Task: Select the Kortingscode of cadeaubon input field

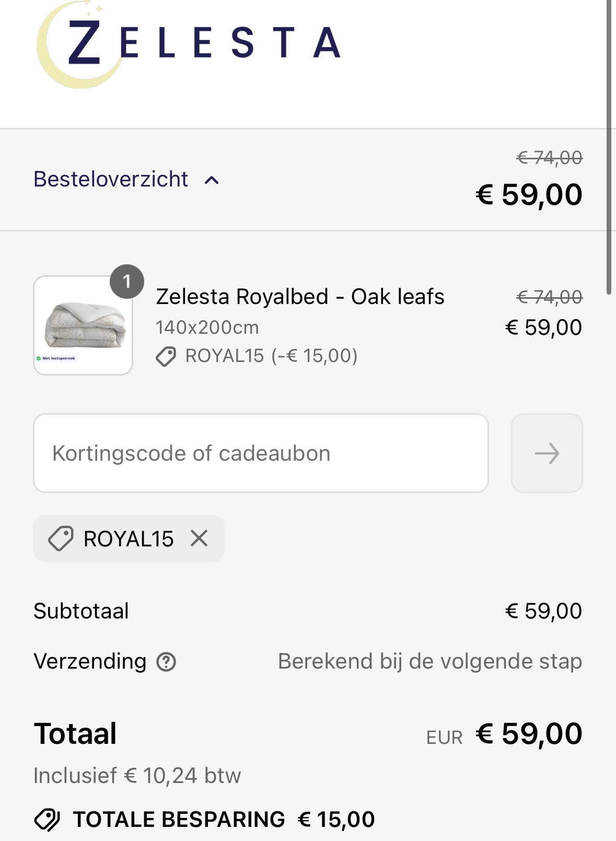Action: (261, 452)
